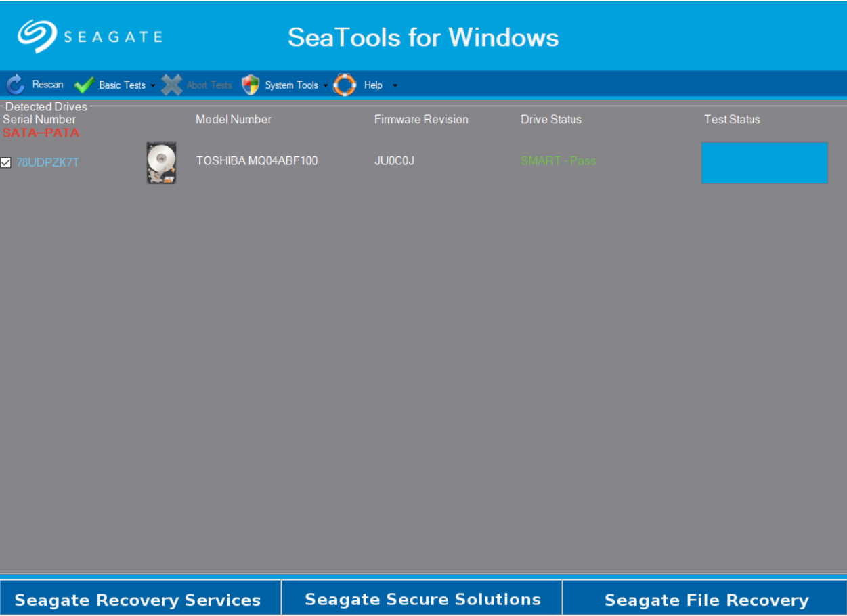Open the Basic Tests menu label
847x616 pixels.
[x=122, y=85]
